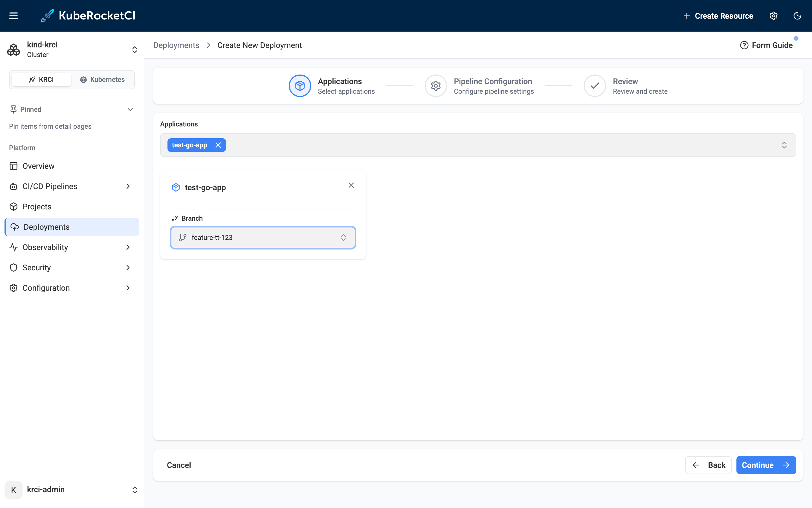Click Create Resource button
Viewport: 812px width, 508px height.
click(718, 16)
